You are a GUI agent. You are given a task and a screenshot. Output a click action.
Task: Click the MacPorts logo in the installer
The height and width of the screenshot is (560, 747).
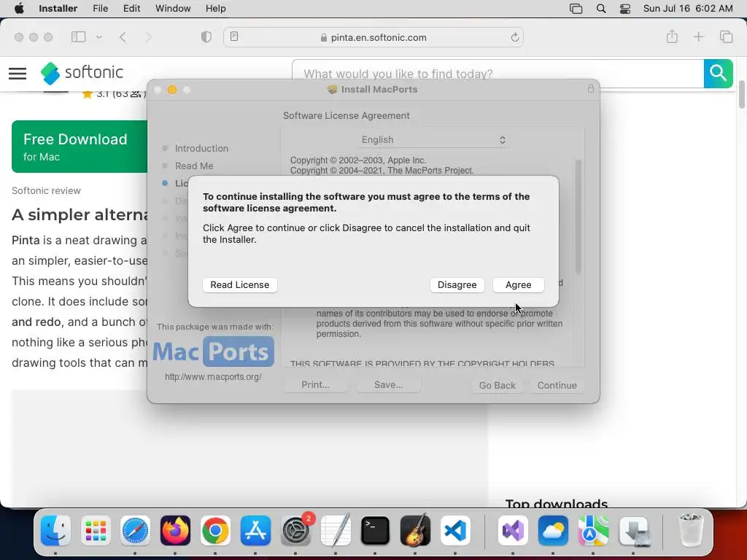(x=214, y=352)
